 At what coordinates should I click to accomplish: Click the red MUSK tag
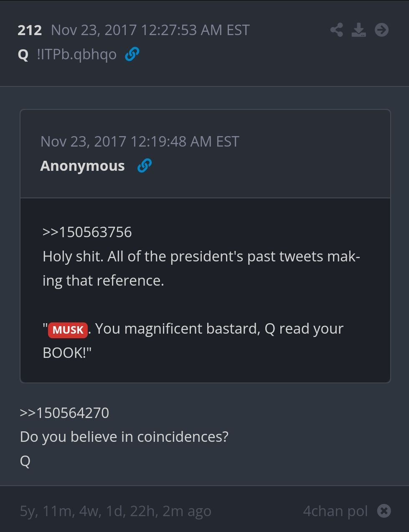pyautogui.click(x=68, y=330)
